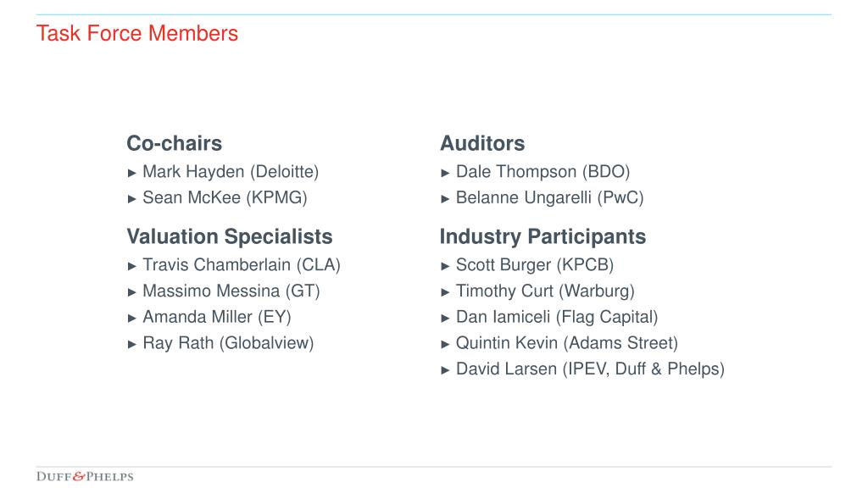
Task: Click the bullet arrow before Ray Rath
Action: pos(131,344)
